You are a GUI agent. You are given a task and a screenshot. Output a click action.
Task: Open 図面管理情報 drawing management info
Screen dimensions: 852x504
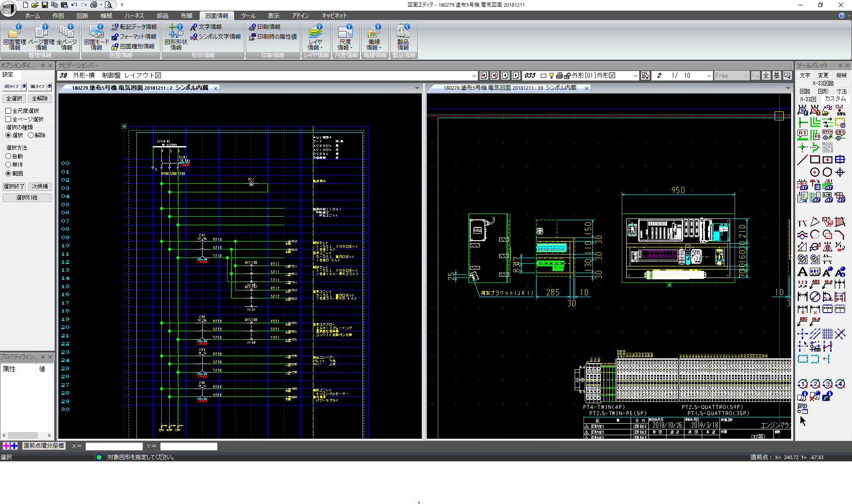pos(14,37)
